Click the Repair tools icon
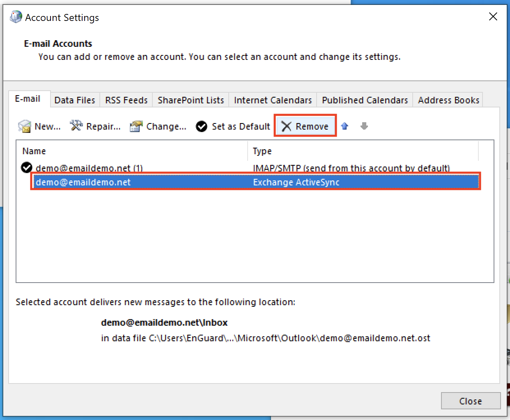Viewport: 510px width, 420px height. pyautogui.click(x=76, y=126)
